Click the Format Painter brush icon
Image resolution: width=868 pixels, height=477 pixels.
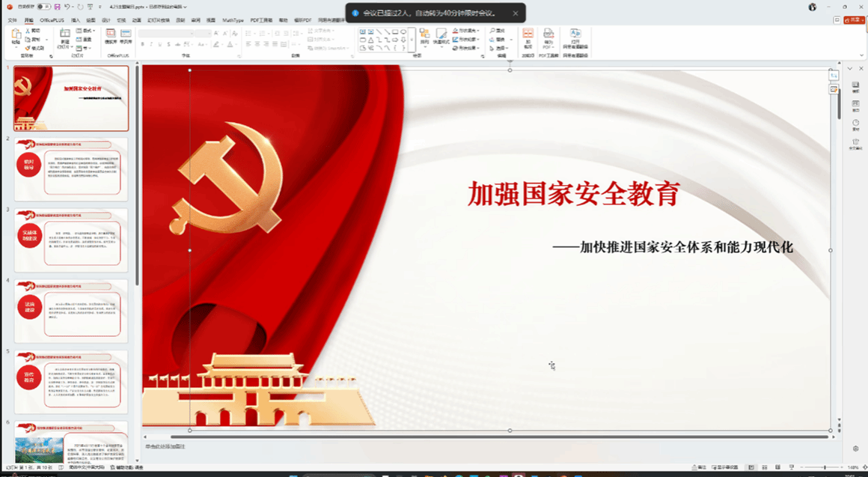pyautogui.click(x=28, y=48)
